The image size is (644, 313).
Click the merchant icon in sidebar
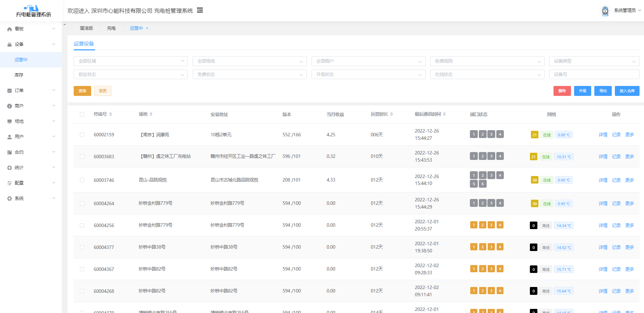click(x=10, y=106)
